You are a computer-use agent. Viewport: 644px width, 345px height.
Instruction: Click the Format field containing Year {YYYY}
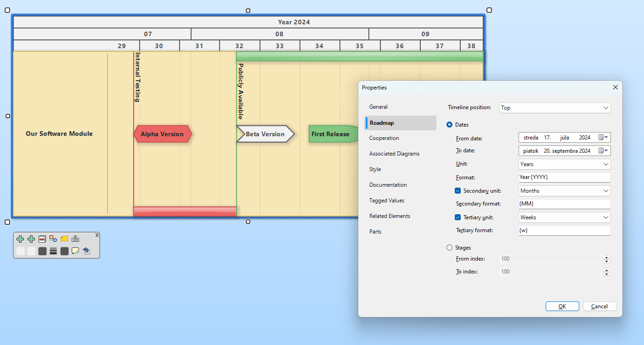pos(565,178)
